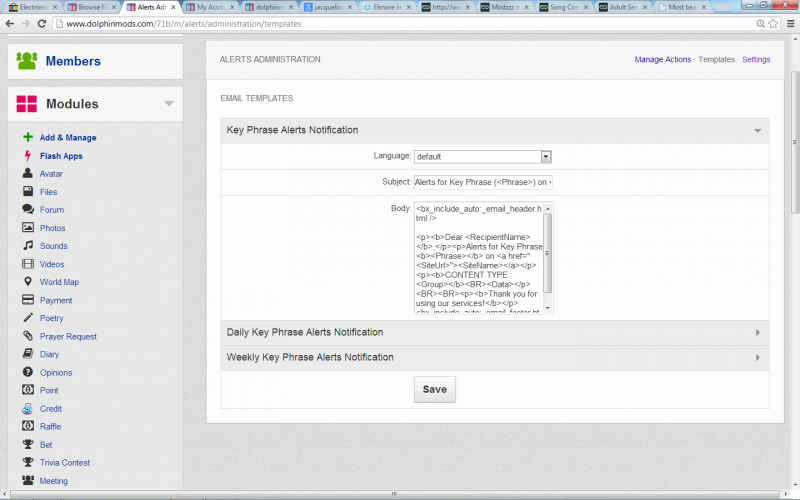Click the Forum speech bubble icon
The width and height of the screenshot is (800, 500).
[x=28, y=210]
